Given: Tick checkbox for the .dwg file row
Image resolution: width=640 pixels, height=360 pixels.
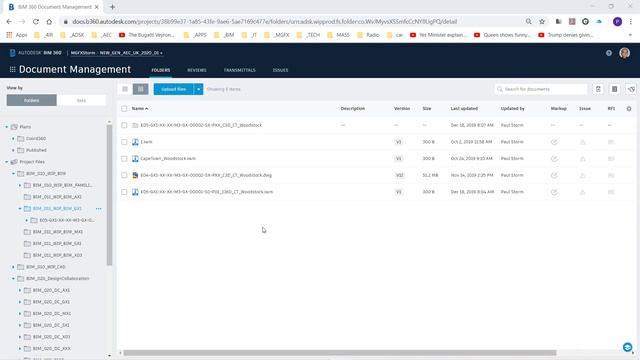Looking at the screenshot, I should pos(124,175).
